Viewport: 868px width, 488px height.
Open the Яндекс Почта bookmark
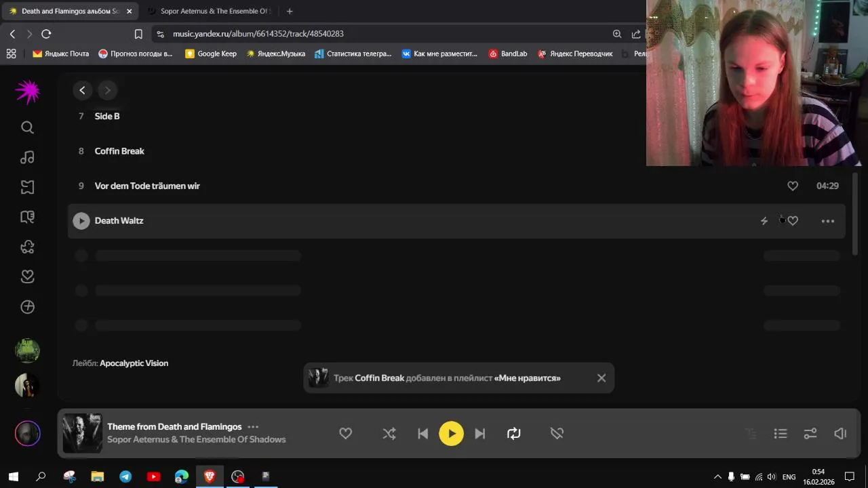(x=60, y=54)
